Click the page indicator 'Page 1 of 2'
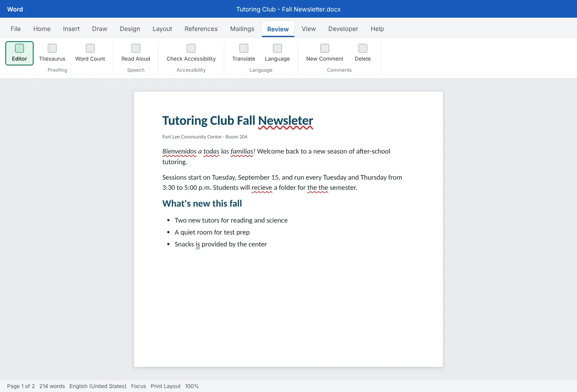This screenshot has height=392, width=577. 21,386
